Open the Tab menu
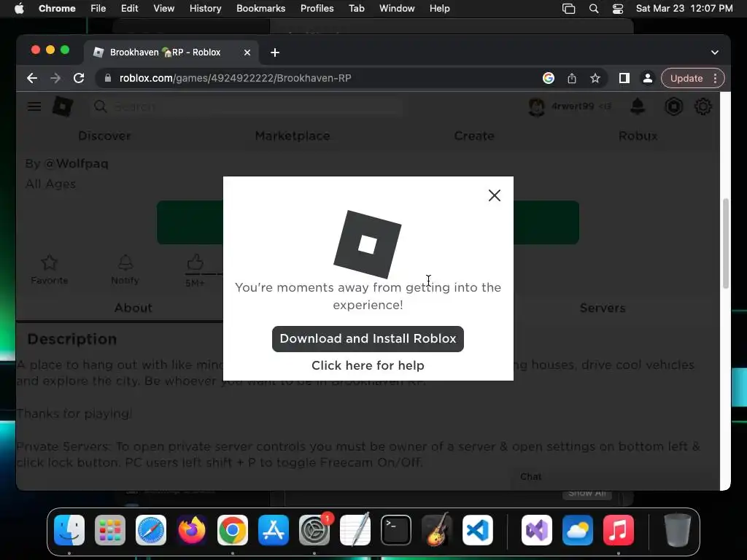Screen dimensions: 747x560 [x=356, y=8]
